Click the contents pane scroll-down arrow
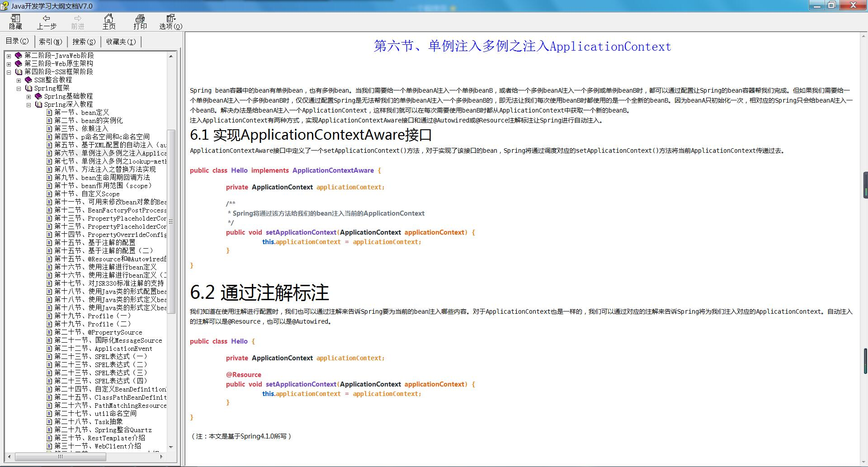 tap(171, 447)
